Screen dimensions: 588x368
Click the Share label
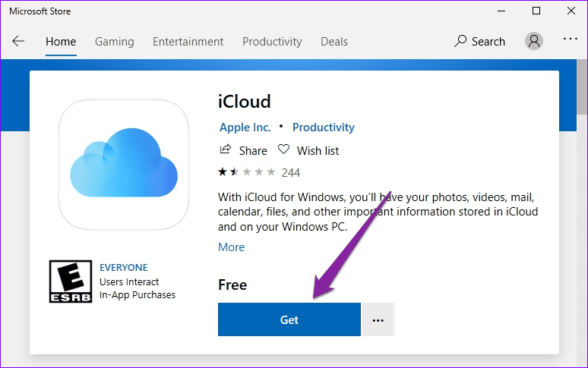[253, 150]
